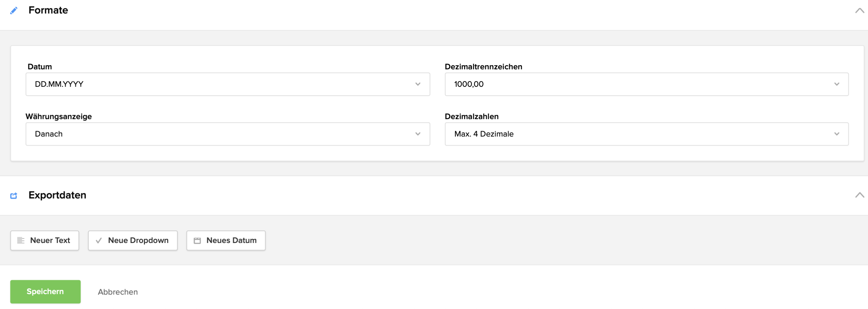
Task: Click the arrow in the Dezimalzahlen field
Action: tap(837, 134)
